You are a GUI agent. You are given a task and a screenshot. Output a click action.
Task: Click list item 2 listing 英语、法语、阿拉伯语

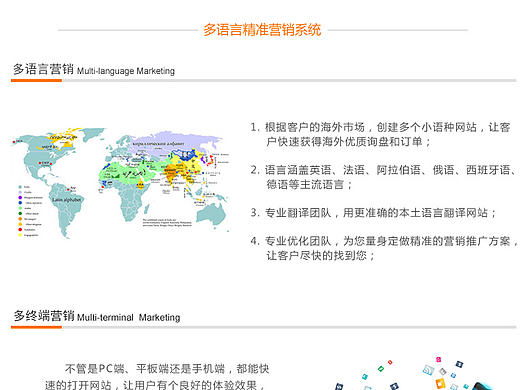click(383, 177)
